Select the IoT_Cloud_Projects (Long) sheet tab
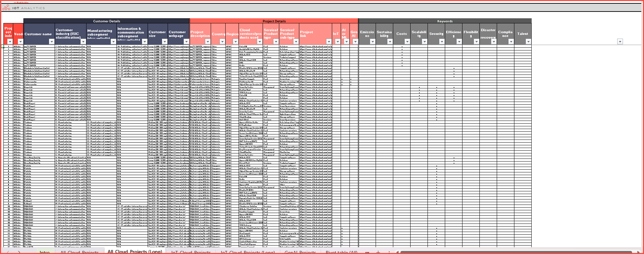This screenshot has height=254, width=644. (248, 252)
